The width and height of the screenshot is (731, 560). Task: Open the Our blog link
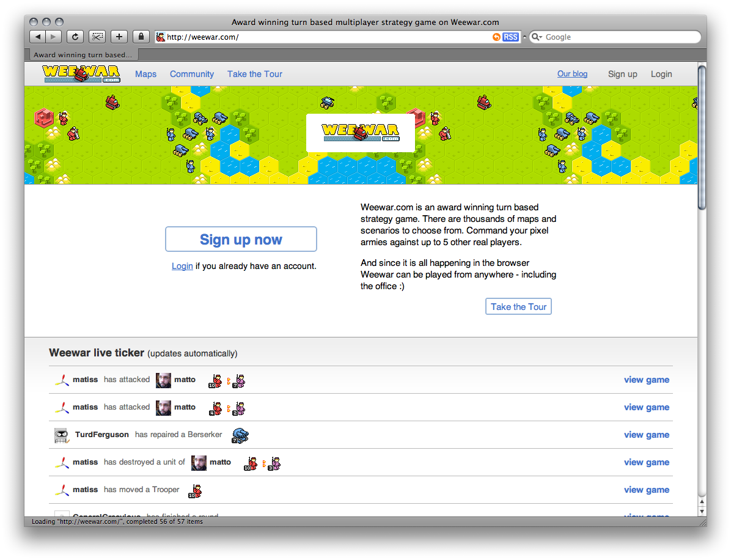tap(572, 74)
